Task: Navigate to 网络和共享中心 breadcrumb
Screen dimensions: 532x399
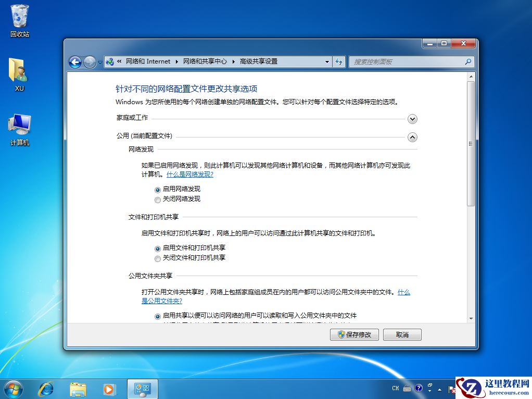Action: click(206, 61)
